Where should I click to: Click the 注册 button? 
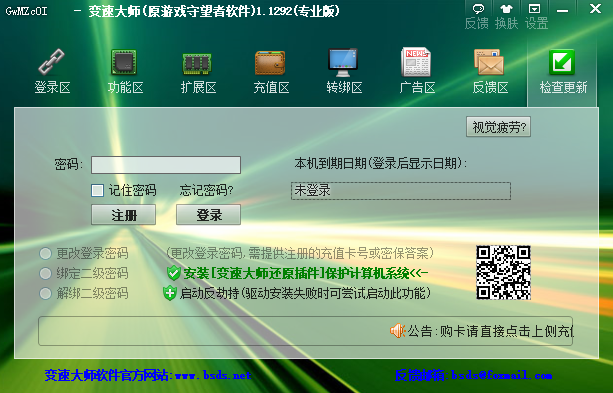click(x=124, y=215)
